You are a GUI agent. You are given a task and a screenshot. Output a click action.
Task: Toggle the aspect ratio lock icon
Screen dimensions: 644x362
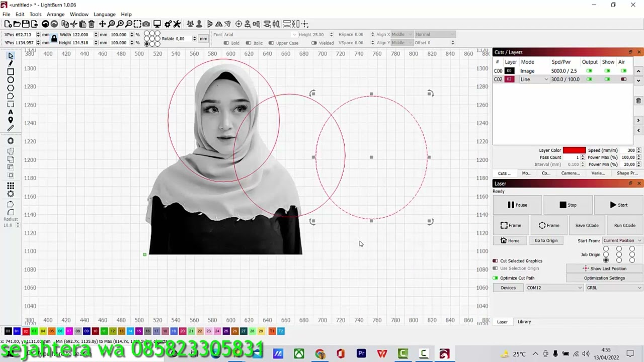[54, 39]
